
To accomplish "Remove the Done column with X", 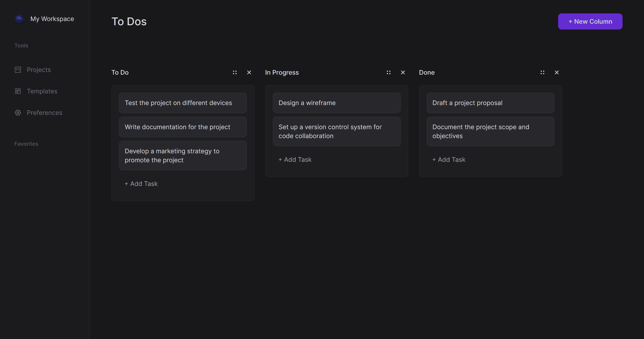I will (x=557, y=72).
